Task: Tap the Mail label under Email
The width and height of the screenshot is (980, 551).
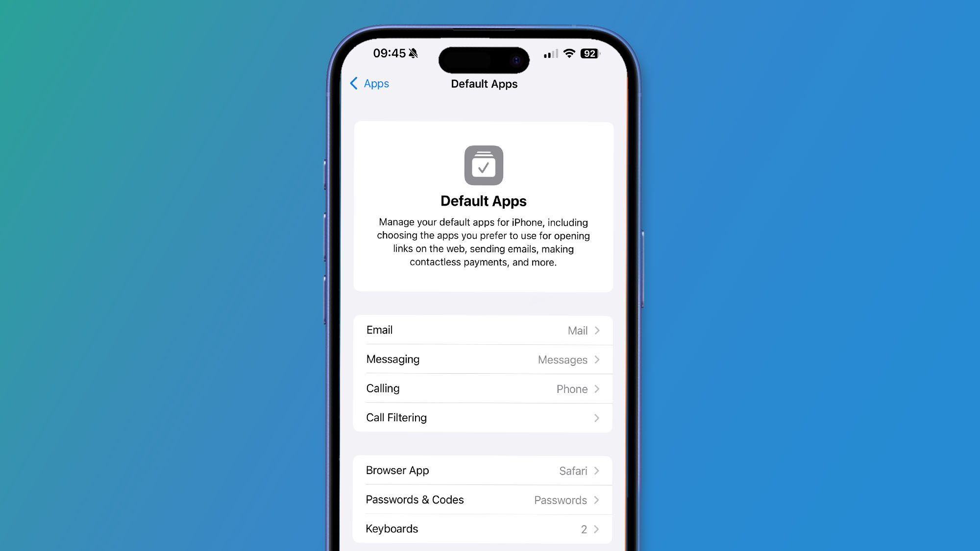Action: click(x=577, y=330)
